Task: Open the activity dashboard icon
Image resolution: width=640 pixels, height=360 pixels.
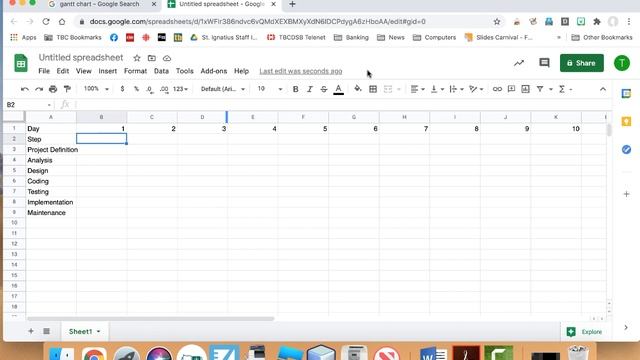Action: pos(519,63)
